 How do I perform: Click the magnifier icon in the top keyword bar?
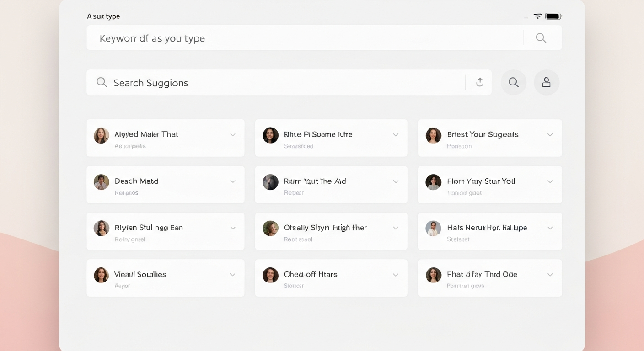[541, 38]
